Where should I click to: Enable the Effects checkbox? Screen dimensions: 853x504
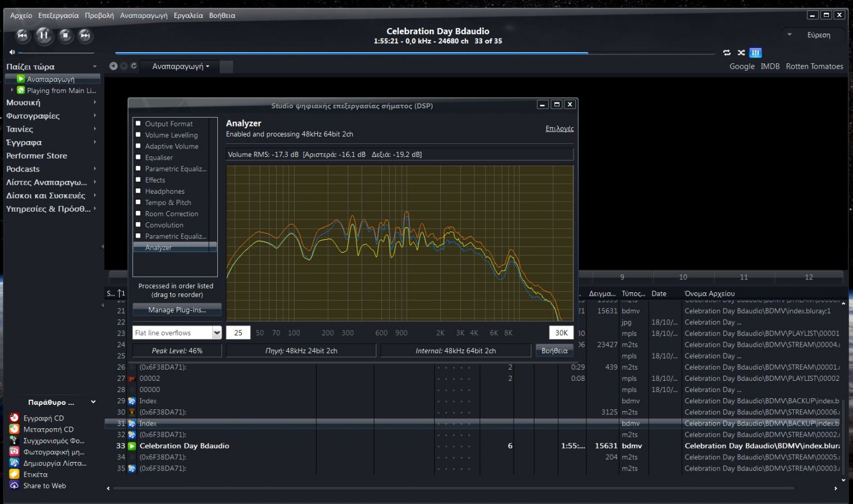[x=138, y=180]
